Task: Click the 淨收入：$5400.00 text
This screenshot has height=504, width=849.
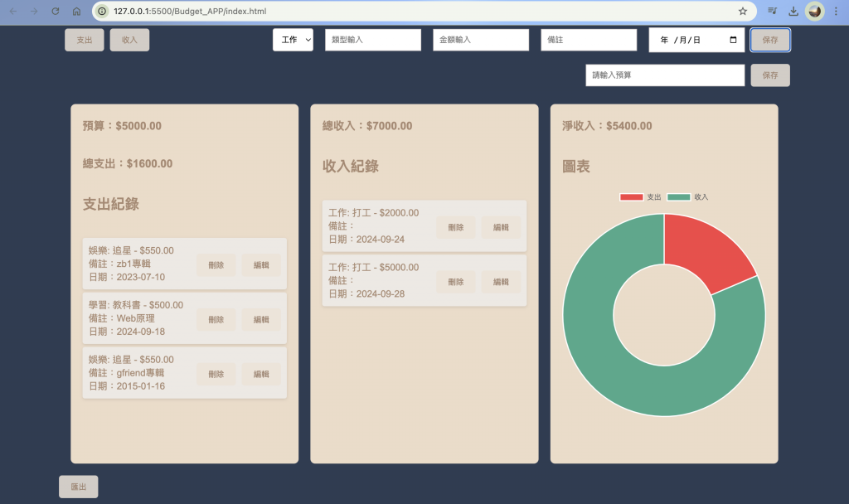Action: tap(607, 126)
